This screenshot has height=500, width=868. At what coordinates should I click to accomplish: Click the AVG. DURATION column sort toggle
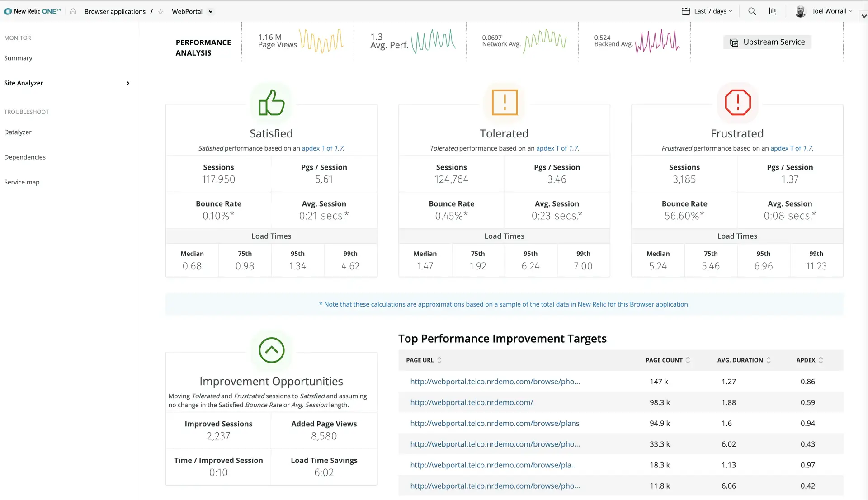coord(769,360)
